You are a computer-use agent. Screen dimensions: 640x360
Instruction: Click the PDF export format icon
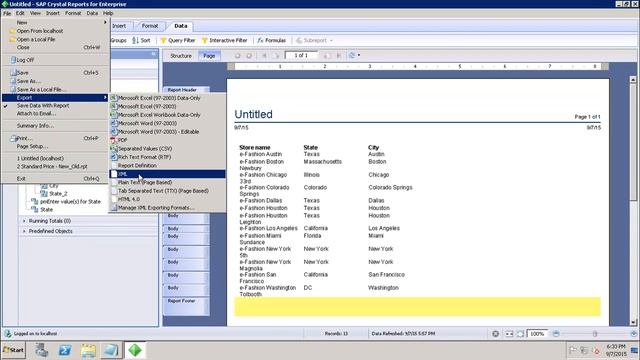[113, 140]
